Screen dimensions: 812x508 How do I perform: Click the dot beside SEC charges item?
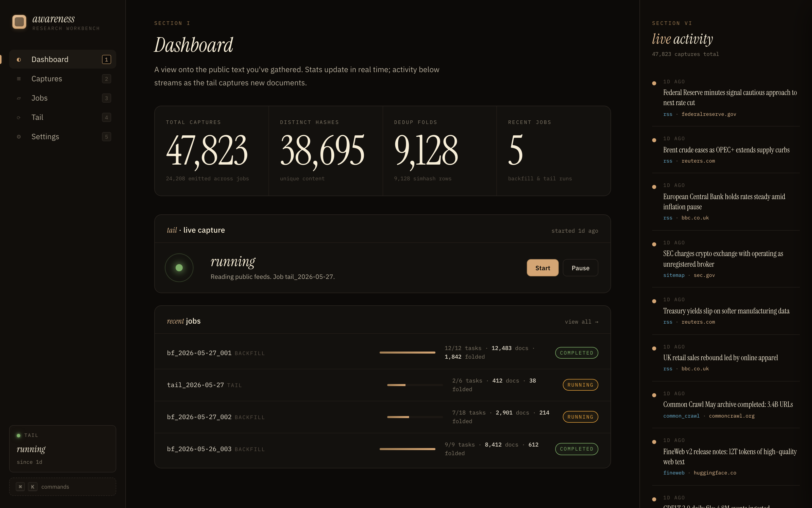pyautogui.click(x=654, y=244)
